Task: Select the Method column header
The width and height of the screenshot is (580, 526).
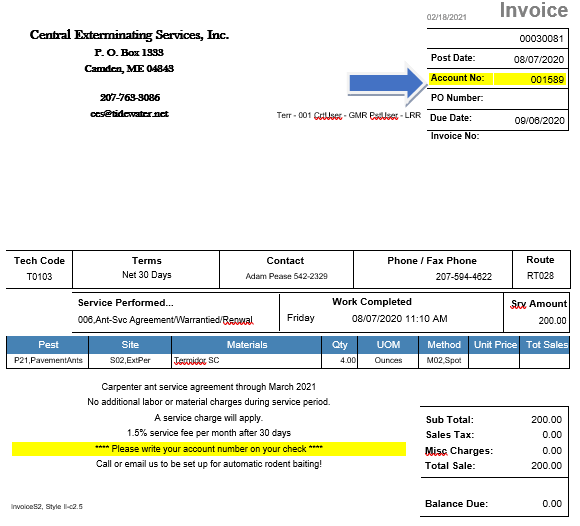Action: 444,345
